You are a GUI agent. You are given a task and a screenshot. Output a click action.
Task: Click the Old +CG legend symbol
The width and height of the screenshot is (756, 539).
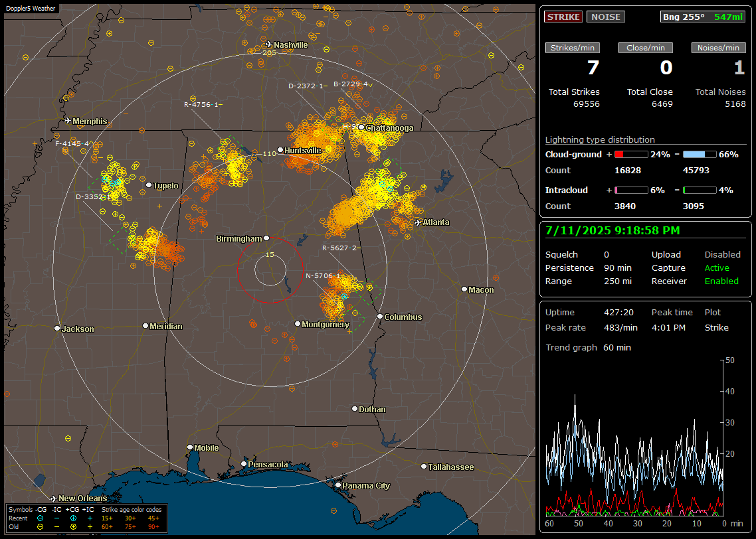pyautogui.click(x=73, y=527)
